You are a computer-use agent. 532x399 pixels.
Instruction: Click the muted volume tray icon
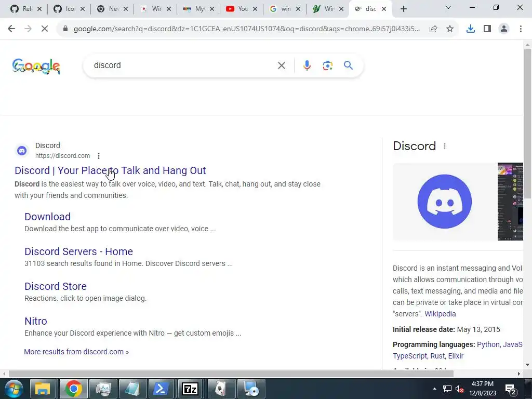(460, 389)
